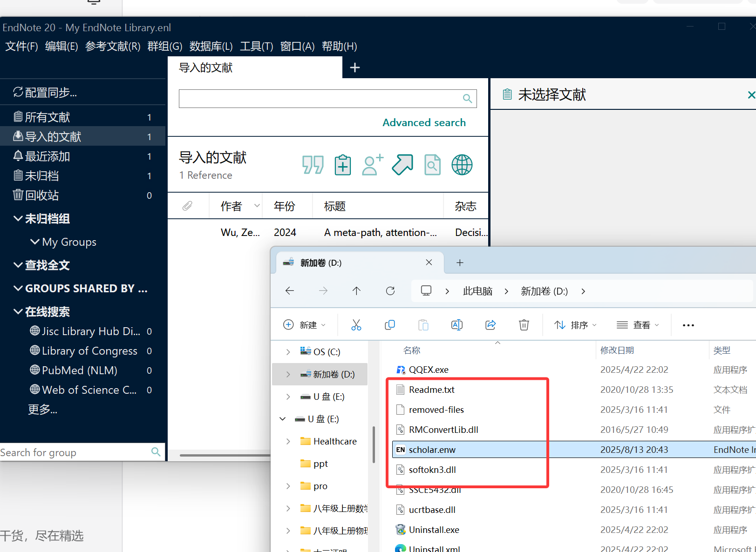Select the Wu, Ze... 2024 reference row
Image resolution: width=756 pixels, height=552 pixels.
328,232
